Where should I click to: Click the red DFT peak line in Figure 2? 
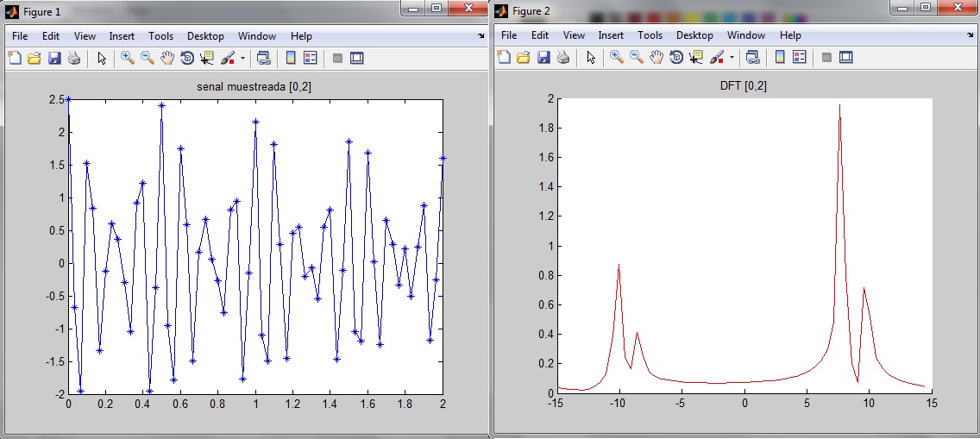[839, 112]
